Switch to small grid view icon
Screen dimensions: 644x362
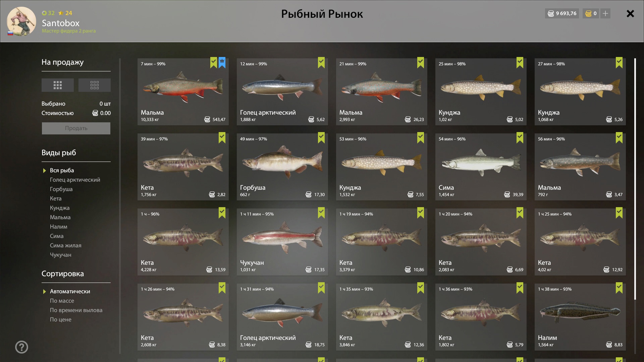click(x=95, y=85)
